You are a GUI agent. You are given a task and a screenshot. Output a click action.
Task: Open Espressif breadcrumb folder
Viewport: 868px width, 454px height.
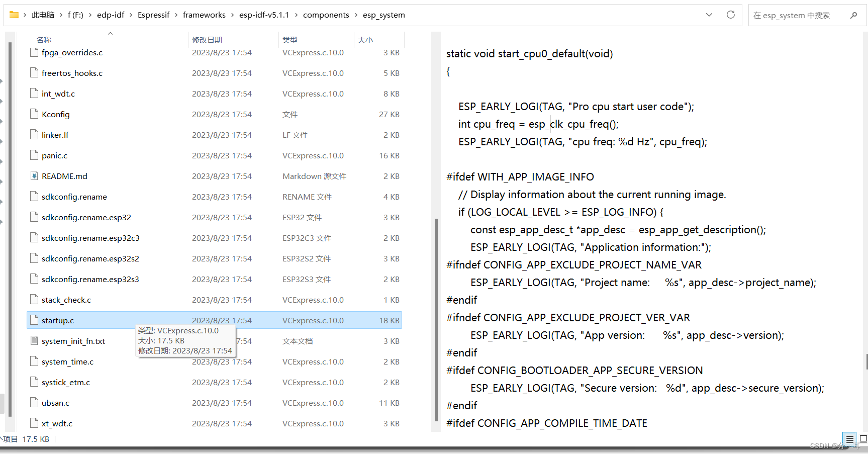pyautogui.click(x=154, y=15)
